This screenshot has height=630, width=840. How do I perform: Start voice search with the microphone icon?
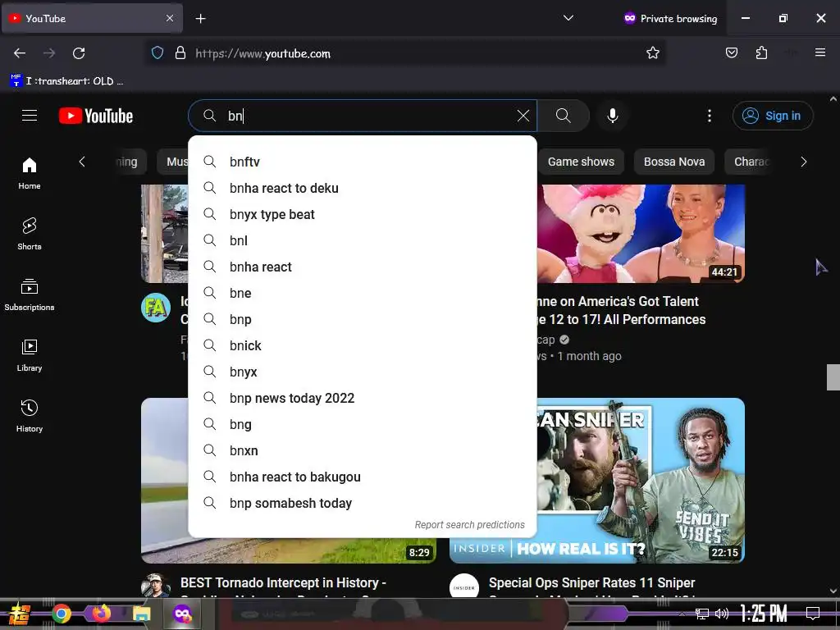pos(612,116)
